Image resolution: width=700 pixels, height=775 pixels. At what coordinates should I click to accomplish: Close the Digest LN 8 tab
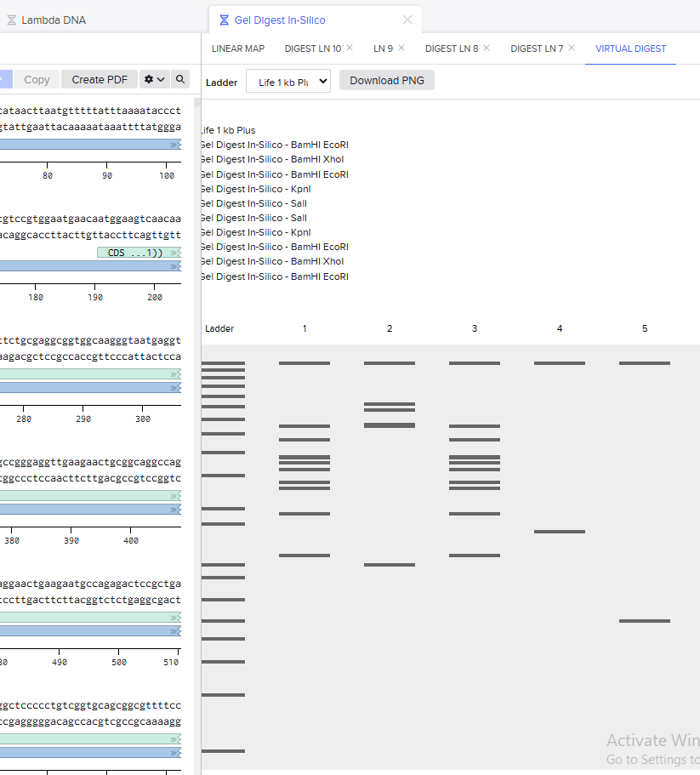(487, 48)
